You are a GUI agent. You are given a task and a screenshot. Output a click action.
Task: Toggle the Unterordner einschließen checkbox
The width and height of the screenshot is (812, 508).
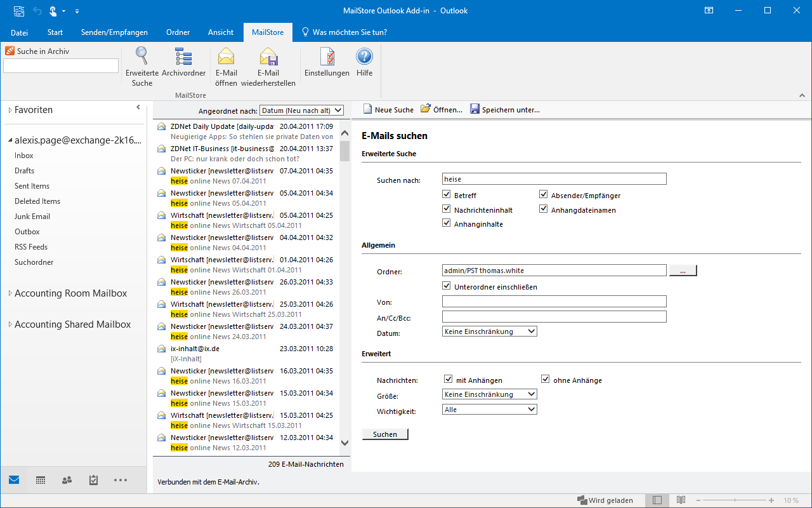click(x=447, y=286)
